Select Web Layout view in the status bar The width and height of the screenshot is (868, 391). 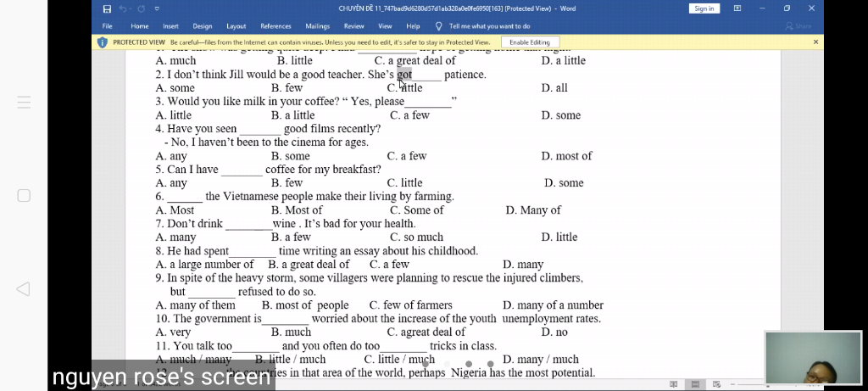click(x=716, y=384)
